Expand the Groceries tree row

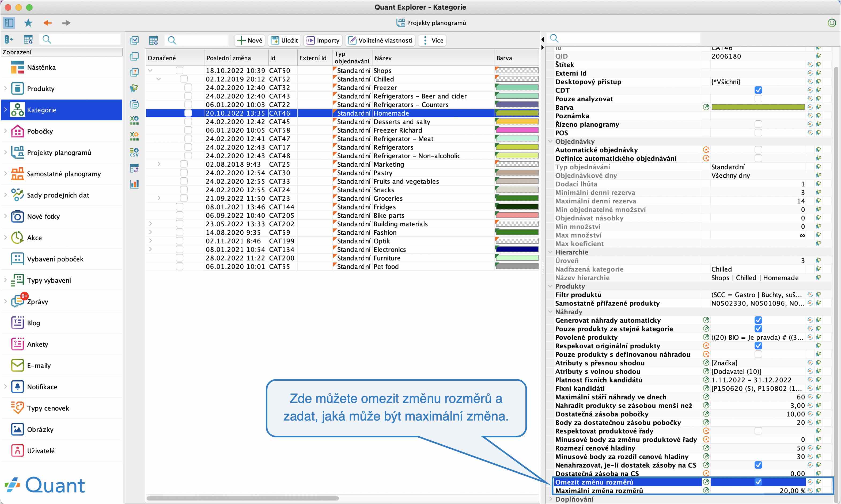[159, 198]
